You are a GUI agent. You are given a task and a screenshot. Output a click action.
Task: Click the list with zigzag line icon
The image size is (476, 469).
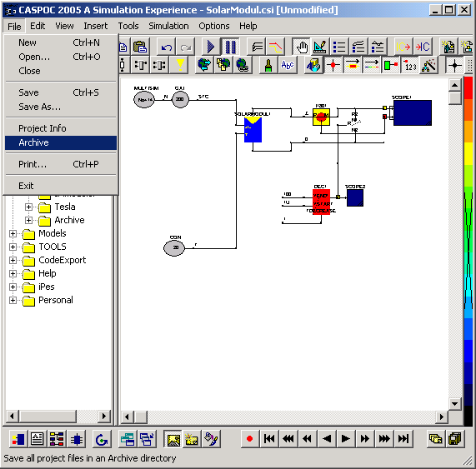378,47
